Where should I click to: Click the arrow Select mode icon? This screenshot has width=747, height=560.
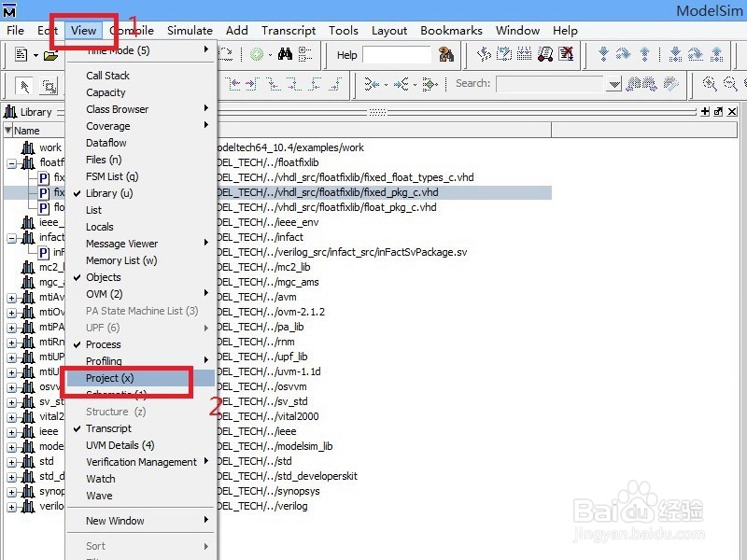pos(24,86)
